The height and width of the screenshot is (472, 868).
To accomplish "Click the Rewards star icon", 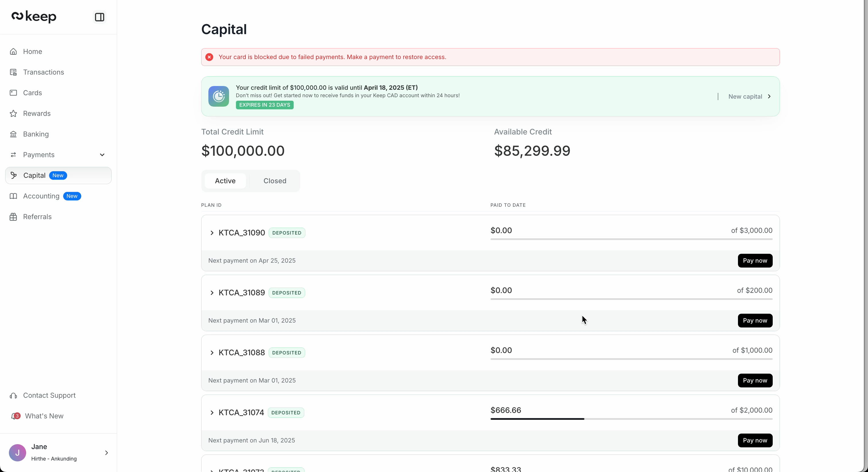I will coord(13,114).
